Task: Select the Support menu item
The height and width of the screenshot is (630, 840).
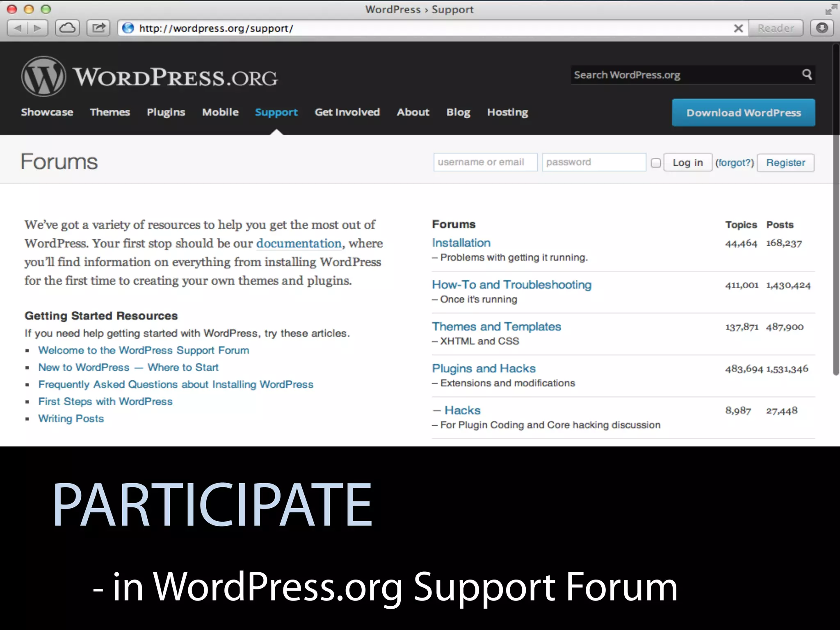Action: click(x=276, y=112)
